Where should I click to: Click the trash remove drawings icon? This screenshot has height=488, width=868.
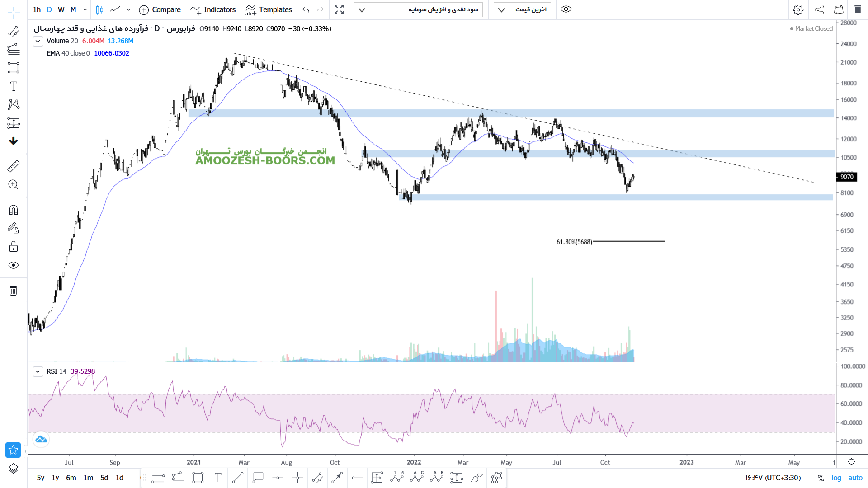(14, 291)
